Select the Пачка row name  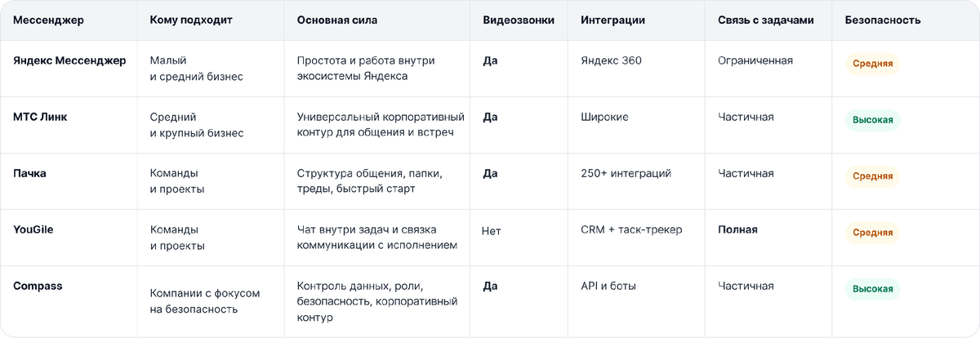30,173
